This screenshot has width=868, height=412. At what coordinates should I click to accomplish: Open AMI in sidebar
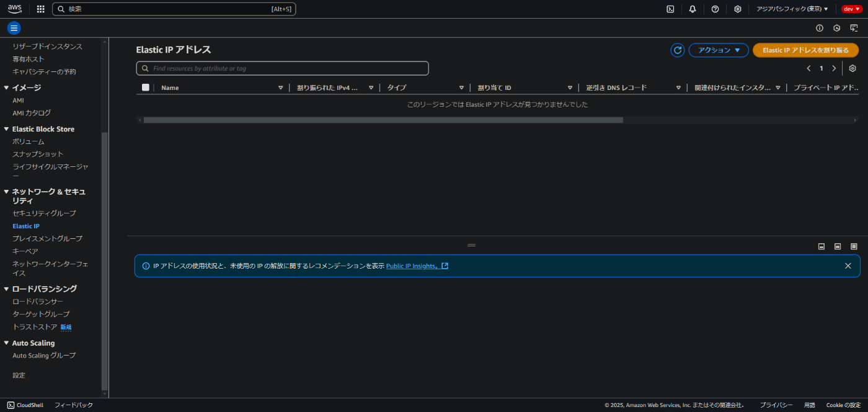(x=19, y=101)
